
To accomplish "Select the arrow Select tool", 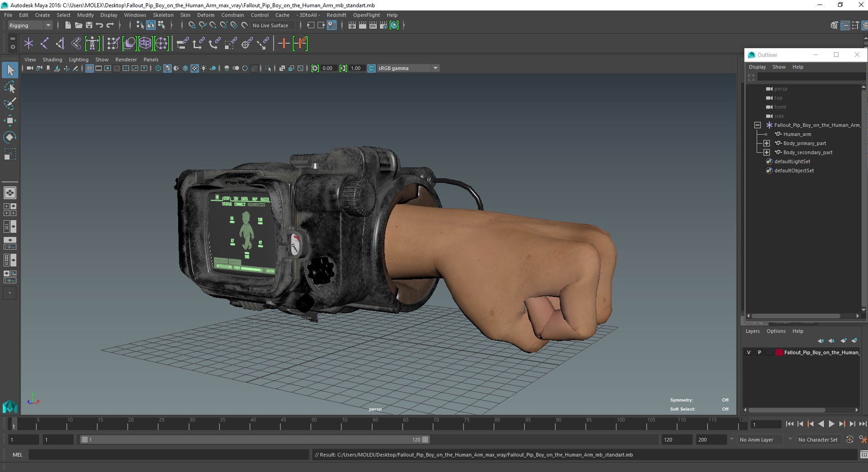I will pyautogui.click(x=10, y=70).
